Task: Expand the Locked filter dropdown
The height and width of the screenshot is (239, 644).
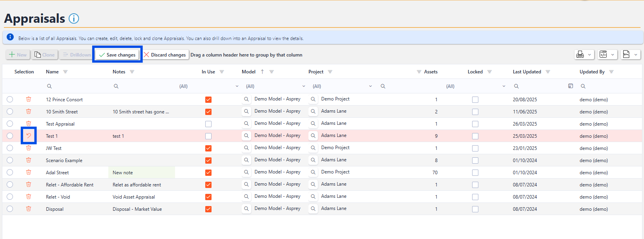Action: [x=504, y=86]
